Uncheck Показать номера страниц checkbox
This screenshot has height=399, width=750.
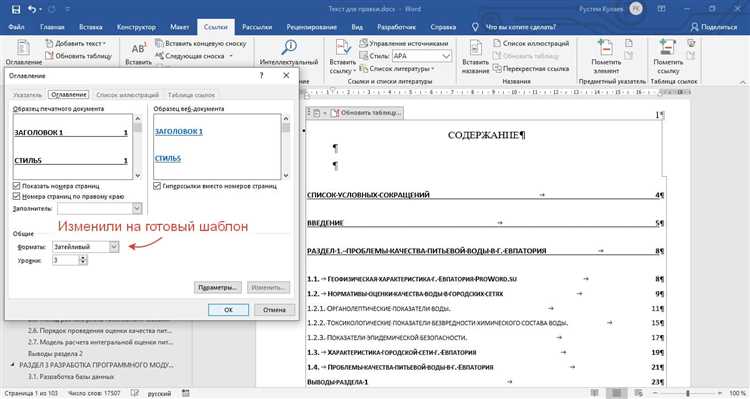pos(16,186)
